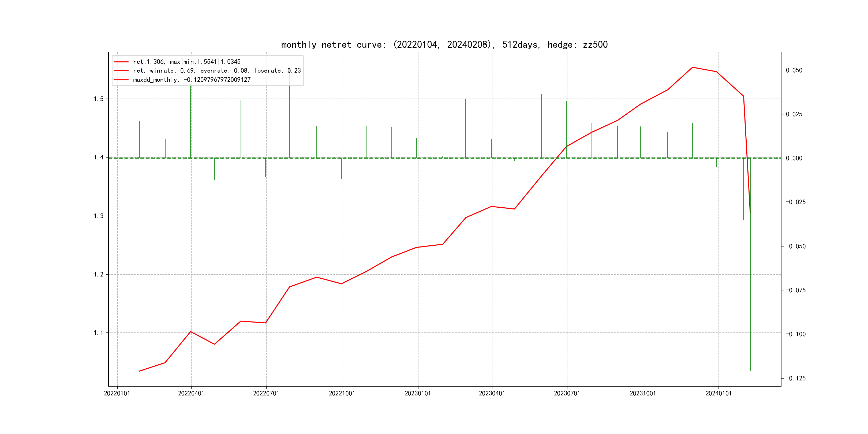Click the 1.1 left y-axis label
This screenshot has width=868, height=434.
tap(98, 333)
